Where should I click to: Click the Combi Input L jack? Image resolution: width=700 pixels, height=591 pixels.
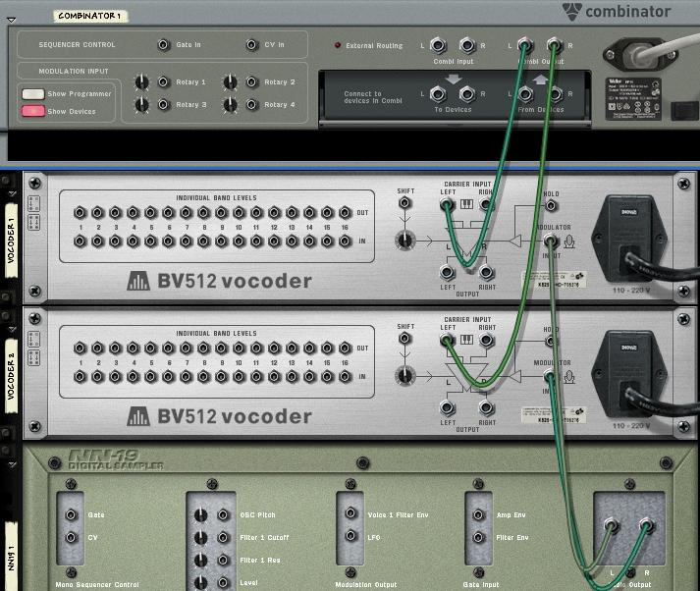pos(438,45)
